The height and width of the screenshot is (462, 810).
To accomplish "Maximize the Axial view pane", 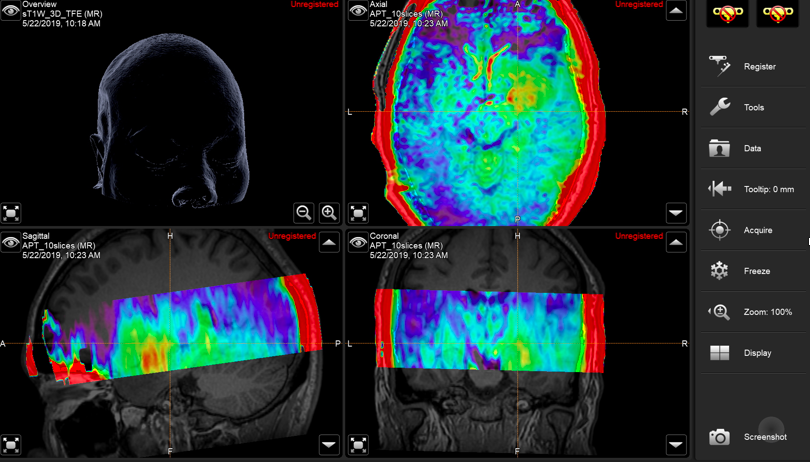I will click(x=358, y=212).
